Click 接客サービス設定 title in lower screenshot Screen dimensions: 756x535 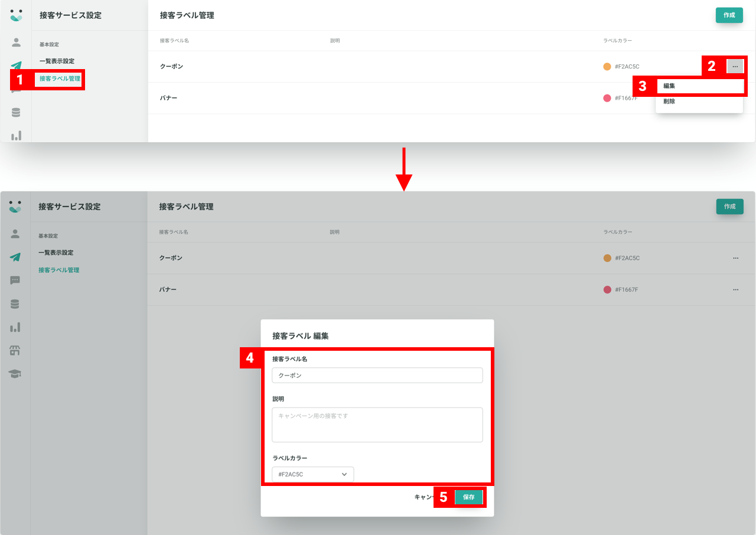pyautogui.click(x=70, y=207)
